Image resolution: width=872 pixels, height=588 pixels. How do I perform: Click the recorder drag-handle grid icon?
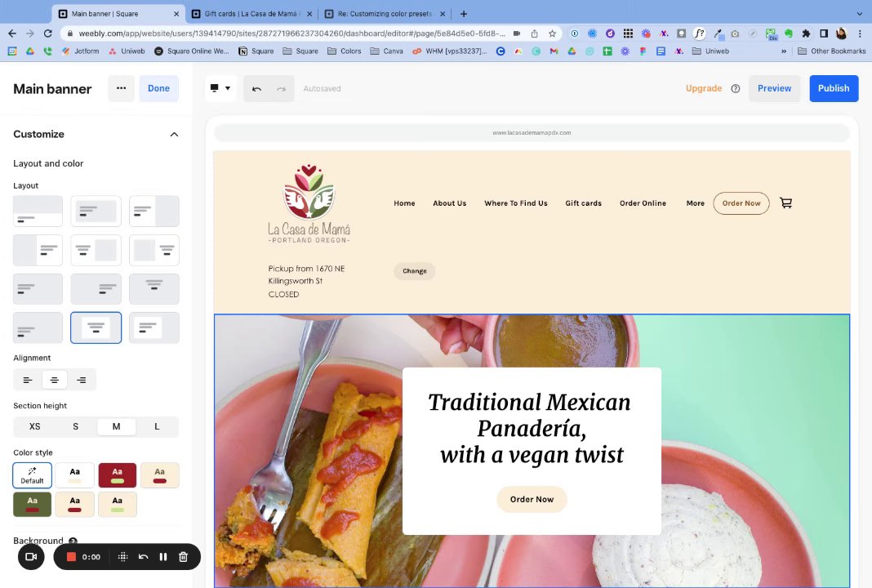[123, 557]
